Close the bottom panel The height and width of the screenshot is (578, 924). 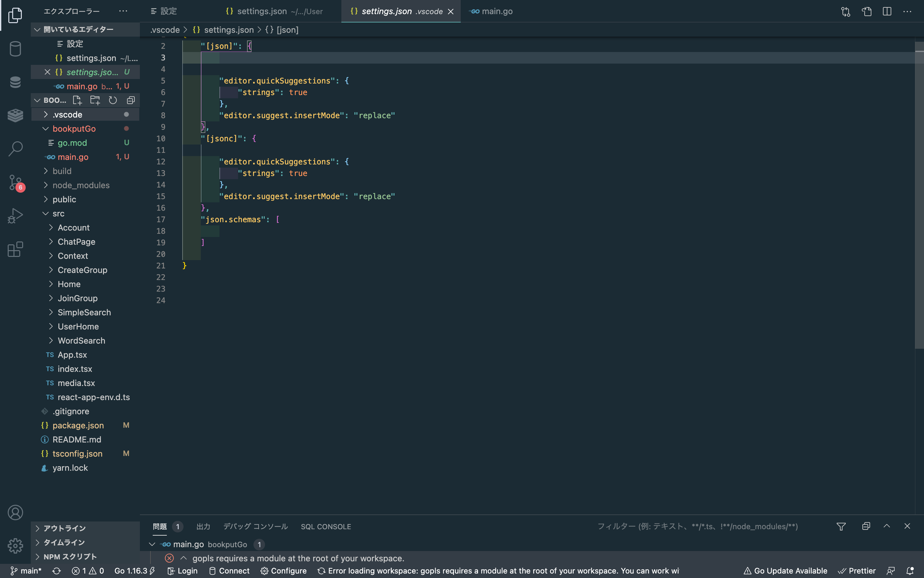pos(907,526)
